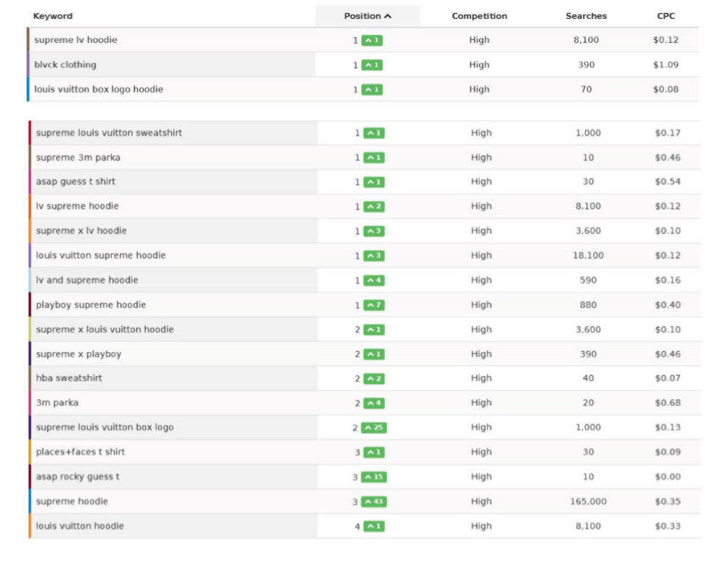Image resolution: width=728 pixels, height=566 pixels.
Task: Click the 70 searches value
Action: (x=586, y=89)
